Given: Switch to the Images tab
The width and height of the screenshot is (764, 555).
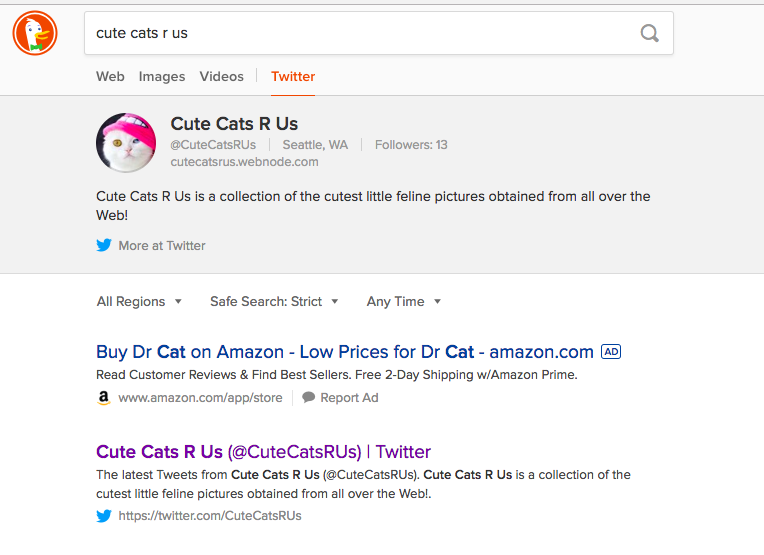Looking at the screenshot, I should click(162, 76).
